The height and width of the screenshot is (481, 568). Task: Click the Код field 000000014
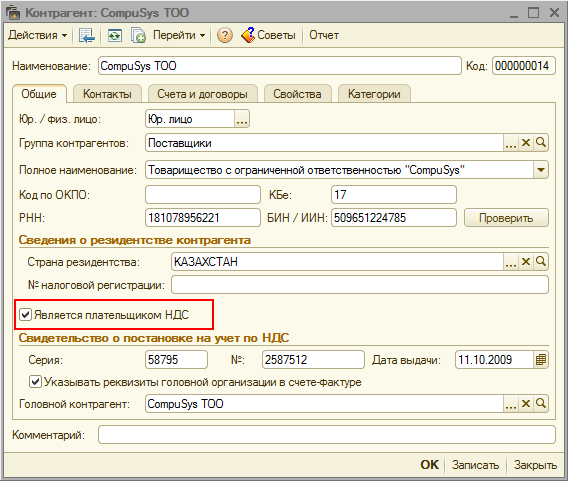tap(523, 66)
